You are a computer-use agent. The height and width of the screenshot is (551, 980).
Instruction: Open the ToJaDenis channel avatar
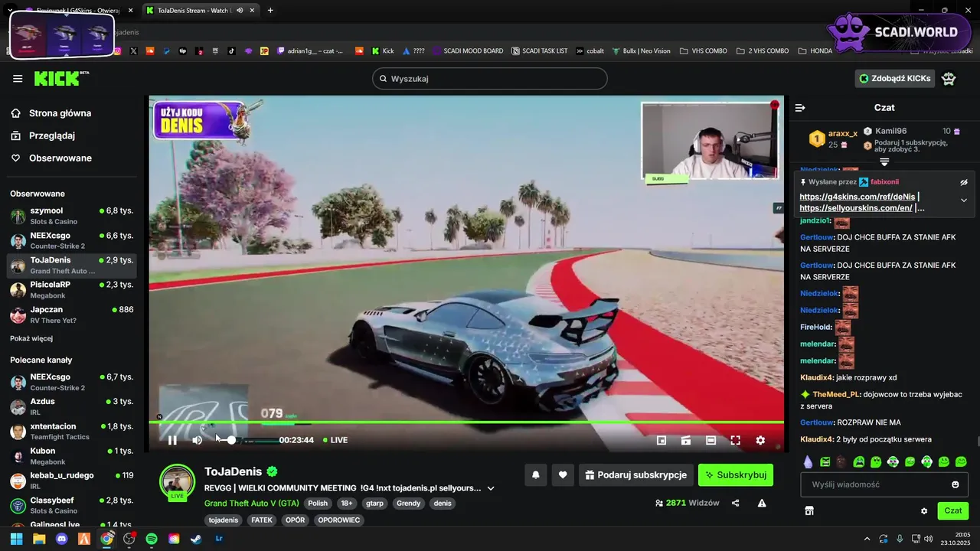(177, 482)
